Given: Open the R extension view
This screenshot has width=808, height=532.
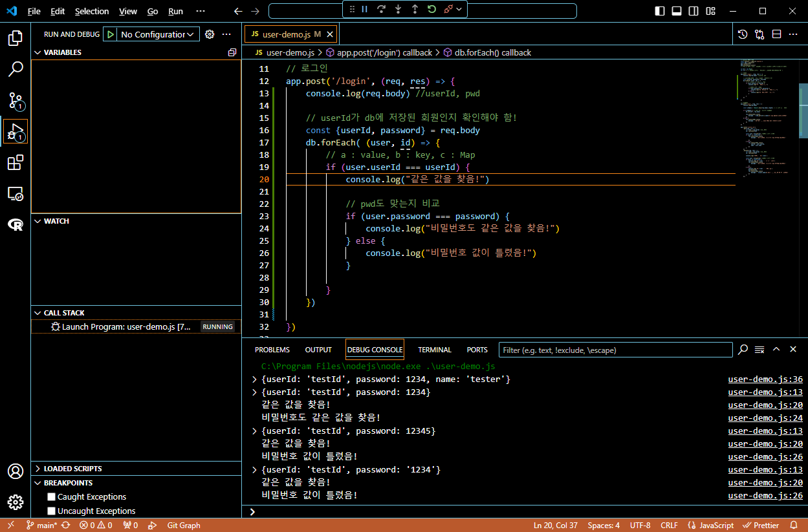Looking at the screenshot, I should (15, 224).
